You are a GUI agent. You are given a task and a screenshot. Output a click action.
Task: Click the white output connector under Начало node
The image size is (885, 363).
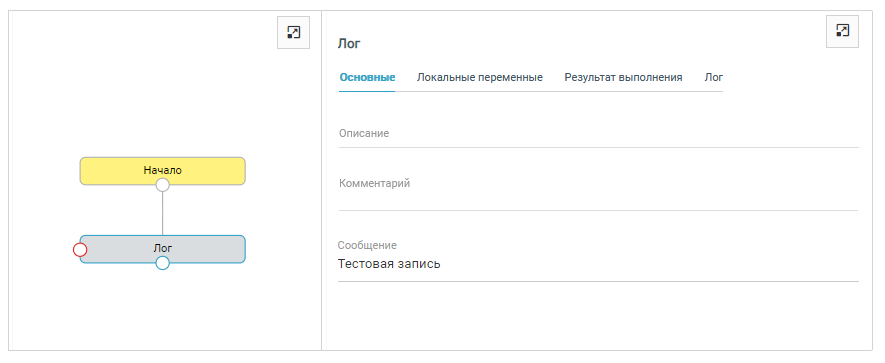pyautogui.click(x=163, y=185)
